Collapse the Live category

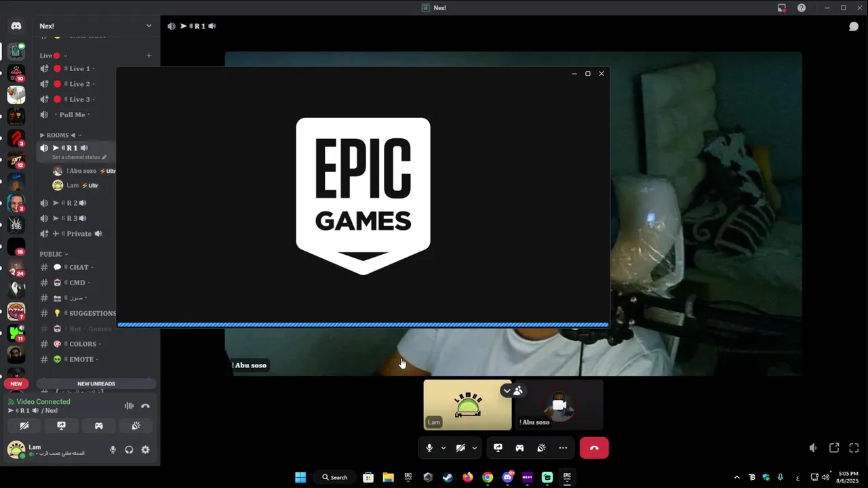point(53,56)
